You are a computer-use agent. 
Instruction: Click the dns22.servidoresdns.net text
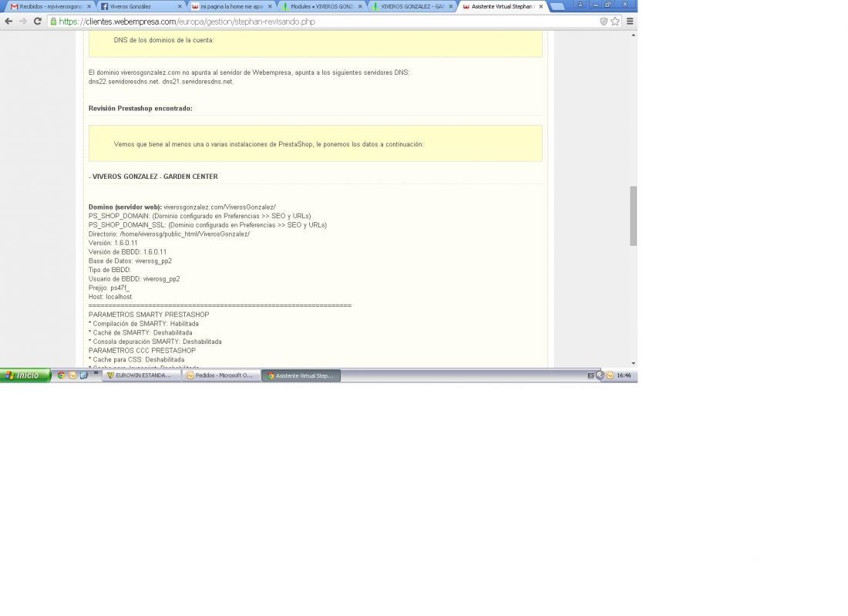pos(124,82)
